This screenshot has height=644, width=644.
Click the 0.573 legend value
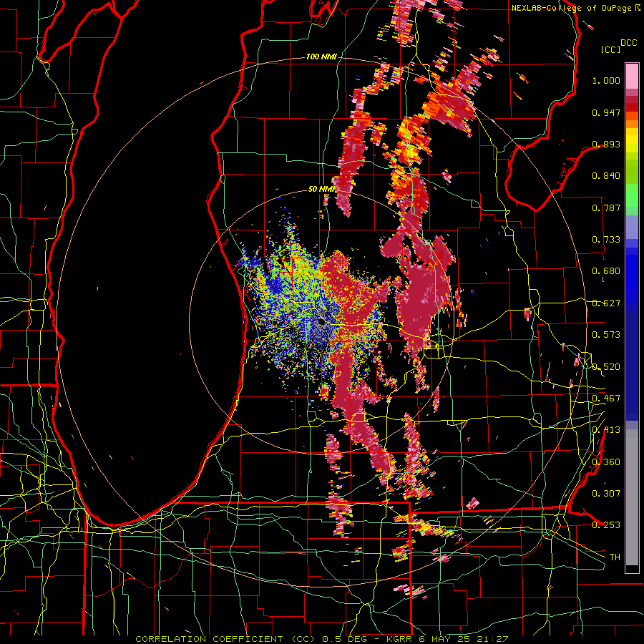[606, 335]
